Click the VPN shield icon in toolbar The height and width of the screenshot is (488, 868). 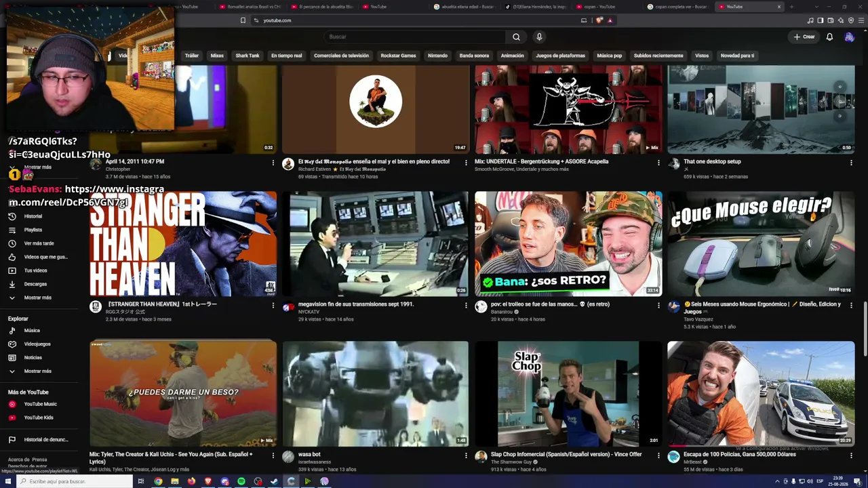tap(851, 20)
